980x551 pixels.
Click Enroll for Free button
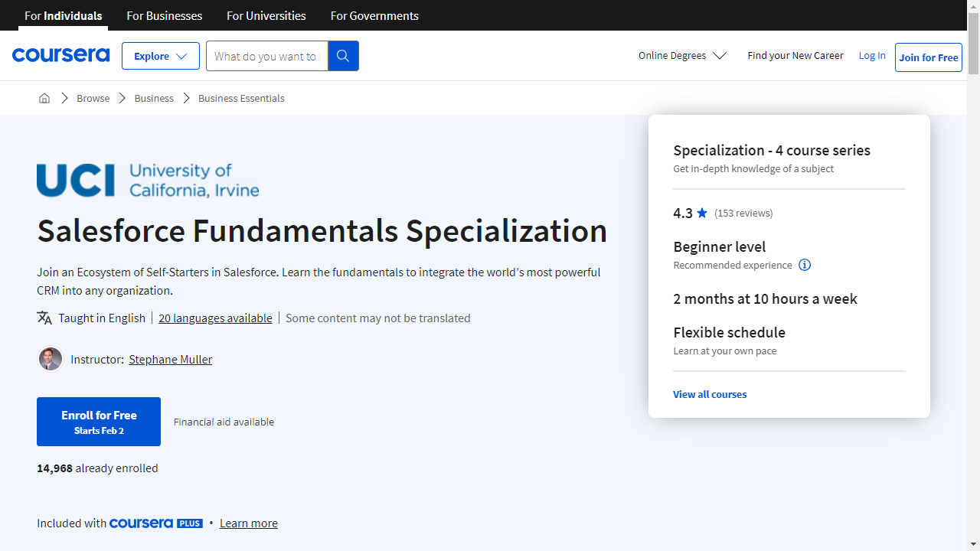tap(99, 422)
